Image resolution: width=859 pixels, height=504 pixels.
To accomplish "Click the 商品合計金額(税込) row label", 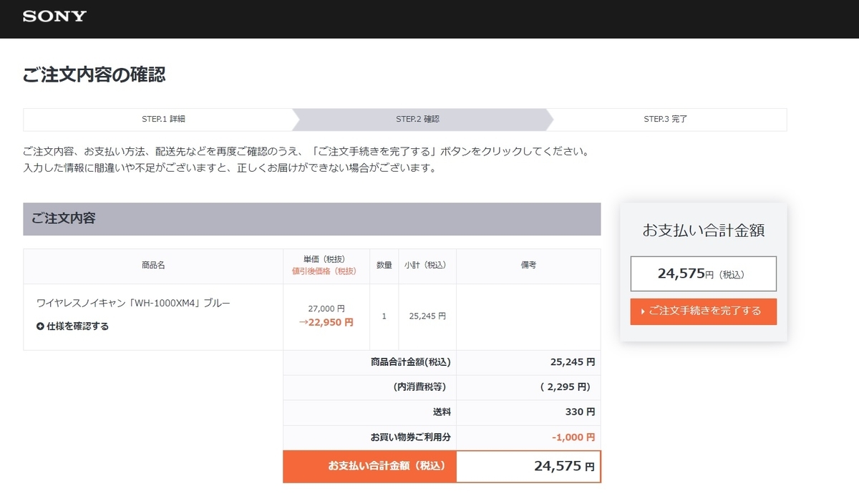I will [x=411, y=362].
